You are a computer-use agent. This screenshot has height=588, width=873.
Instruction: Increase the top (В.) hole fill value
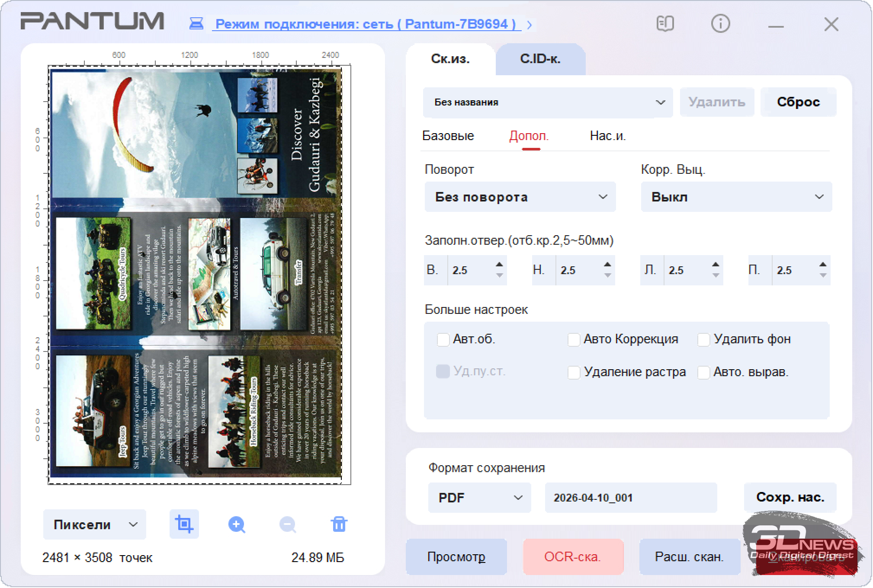click(x=499, y=265)
